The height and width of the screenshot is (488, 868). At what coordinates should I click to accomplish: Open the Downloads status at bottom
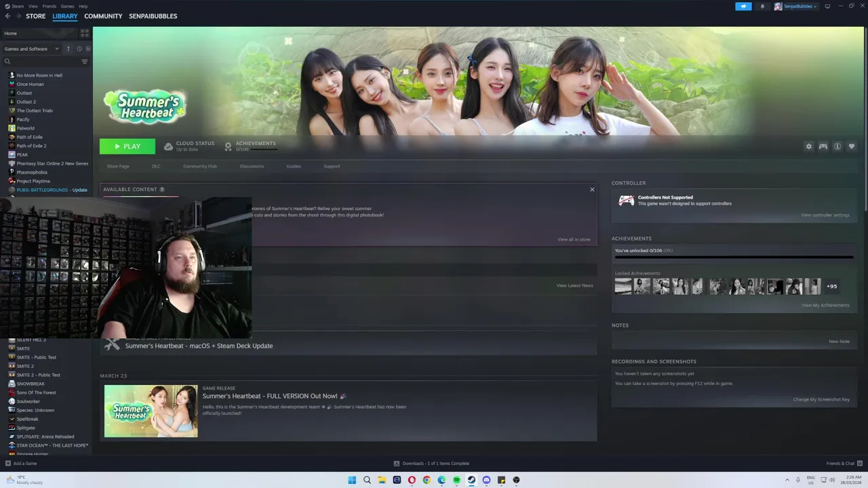[x=432, y=464]
